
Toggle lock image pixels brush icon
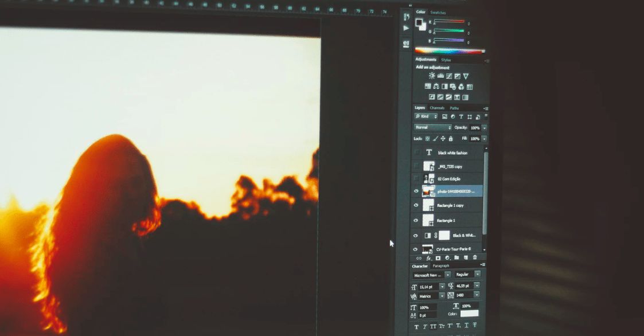point(435,139)
